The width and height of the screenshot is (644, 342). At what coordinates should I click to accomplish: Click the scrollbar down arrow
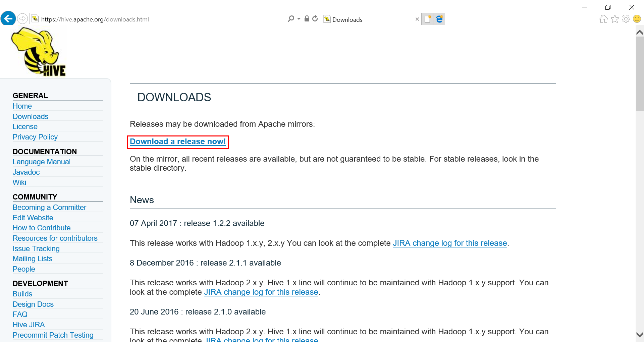pyautogui.click(x=640, y=335)
